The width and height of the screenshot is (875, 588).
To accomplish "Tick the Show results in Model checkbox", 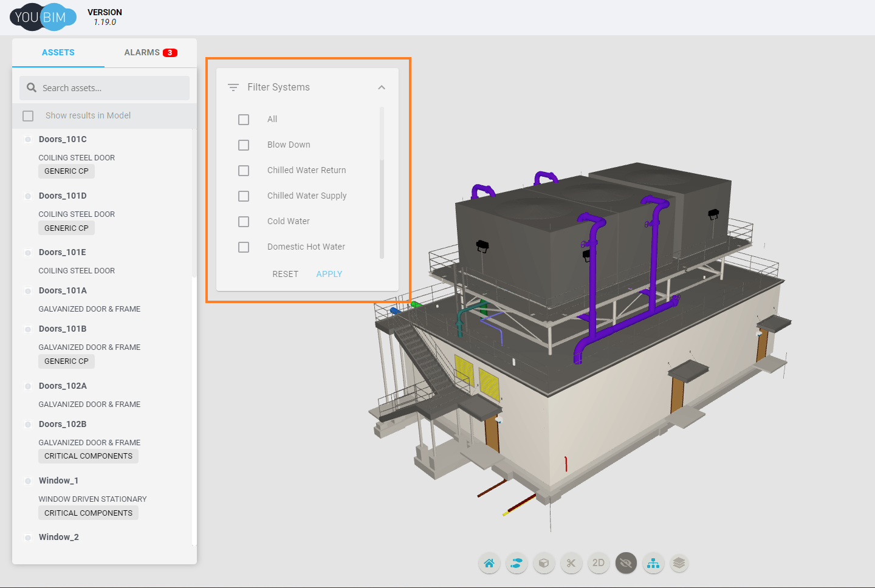I will (x=28, y=116).
